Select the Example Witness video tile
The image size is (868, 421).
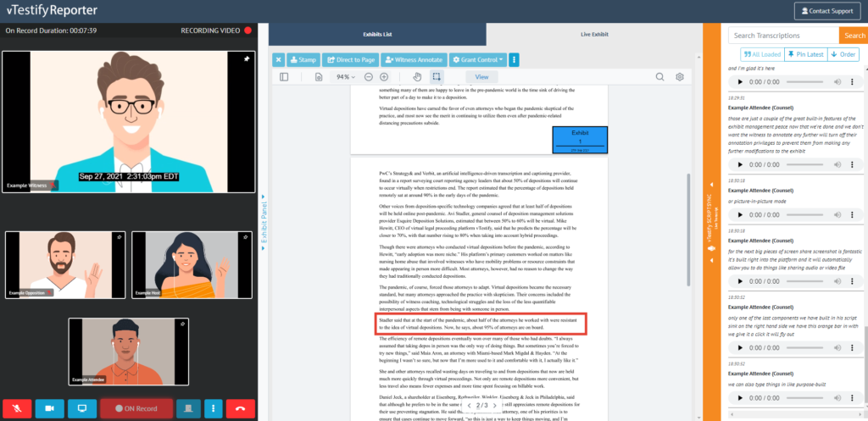[129, 122]
